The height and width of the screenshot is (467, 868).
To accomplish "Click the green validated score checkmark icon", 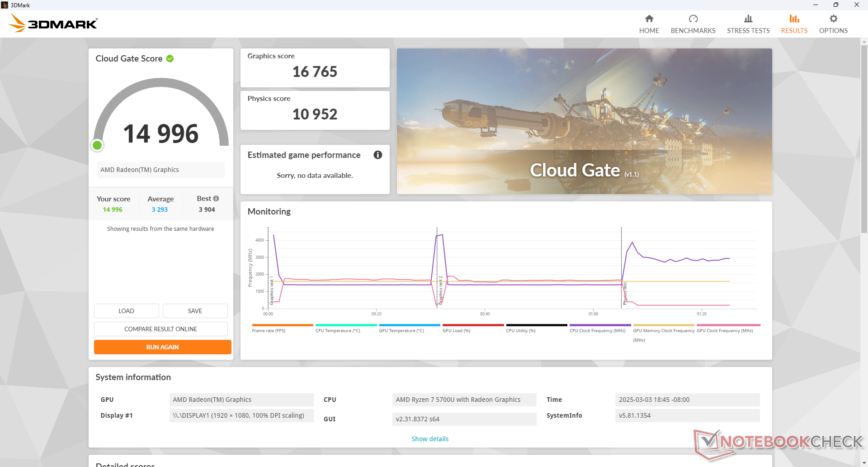I will tap(170, 58).
